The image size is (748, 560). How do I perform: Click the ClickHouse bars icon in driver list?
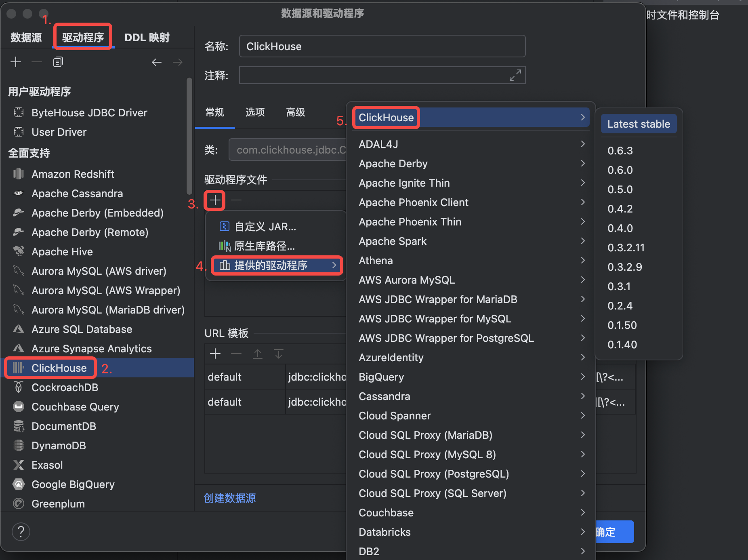pos(19,368)
